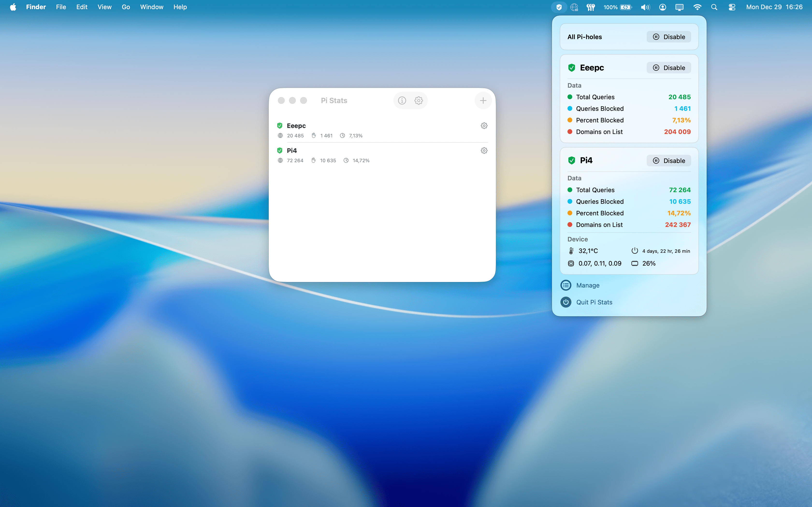The height and width of the screenshot is (507, 812).
Task: Open Control Center in the menu bar
Action: (732, 7)
